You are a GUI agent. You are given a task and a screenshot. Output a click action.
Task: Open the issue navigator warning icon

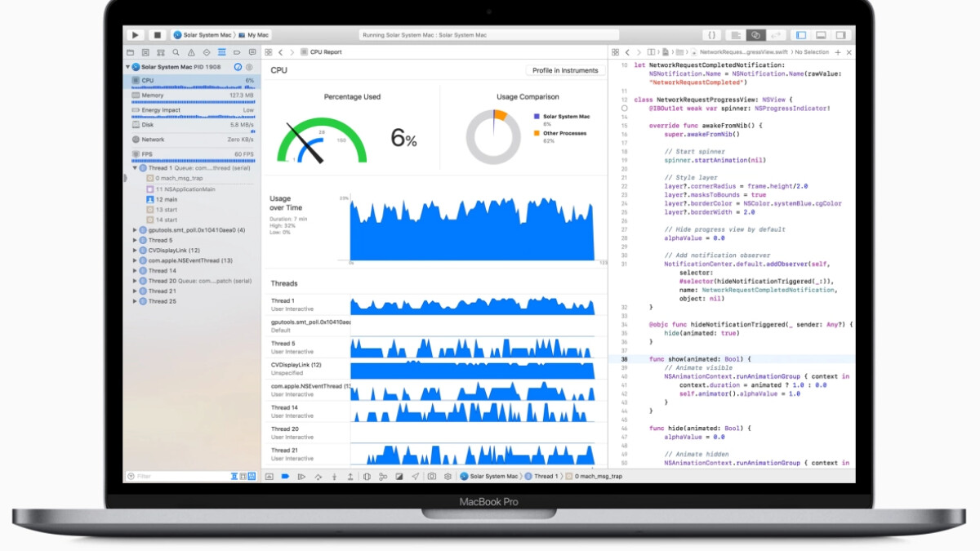190,52
